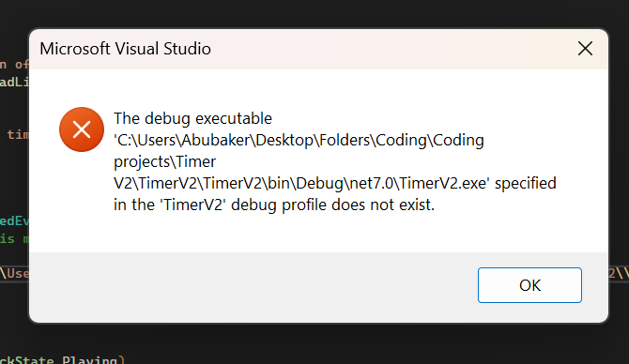Click the green 'is m' comment fragment
This screenshot has height=364, width=629.
click(14, 239)
